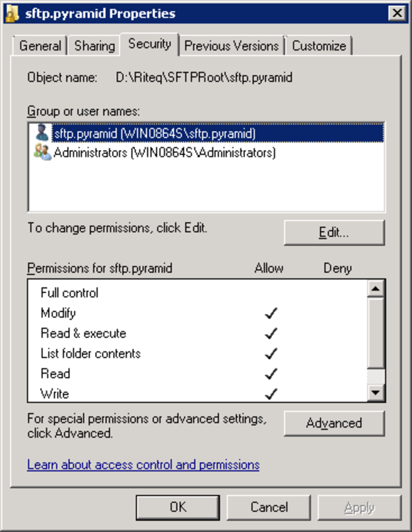Follow the access control and permissions link

click(x=143, y=465)
